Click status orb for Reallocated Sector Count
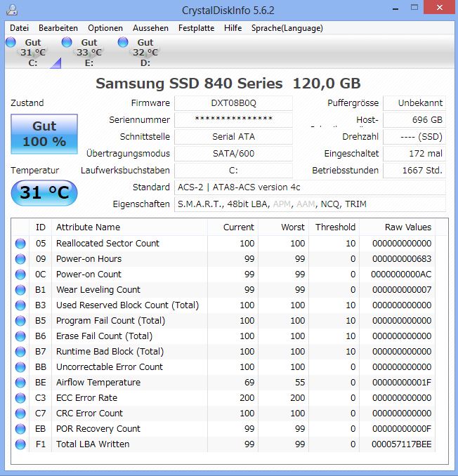The image size is (458, 476). tap(20, 244)
